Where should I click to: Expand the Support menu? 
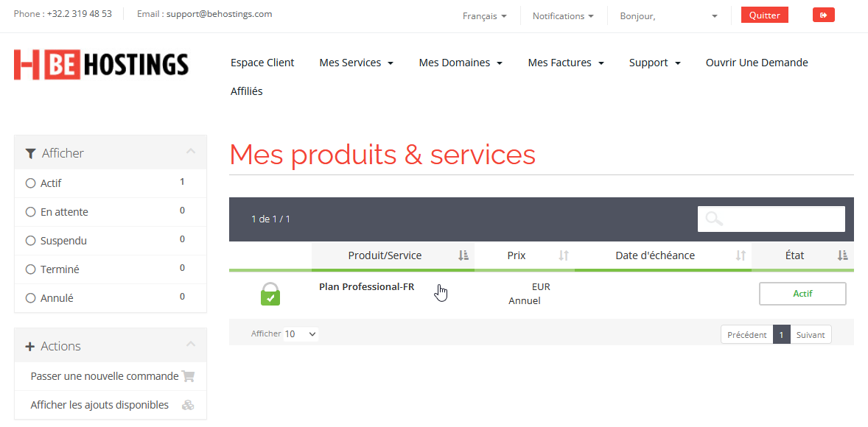655,63
